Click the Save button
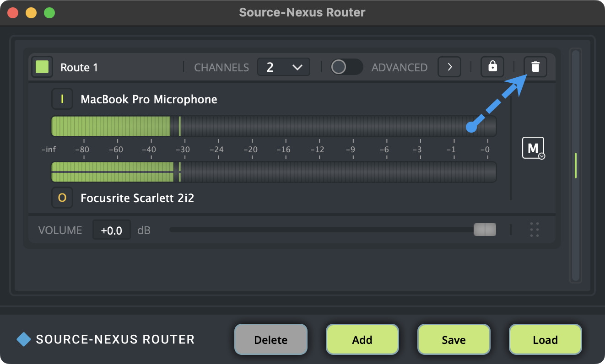The width and height of the screenshot is (605, 364). 454,340
